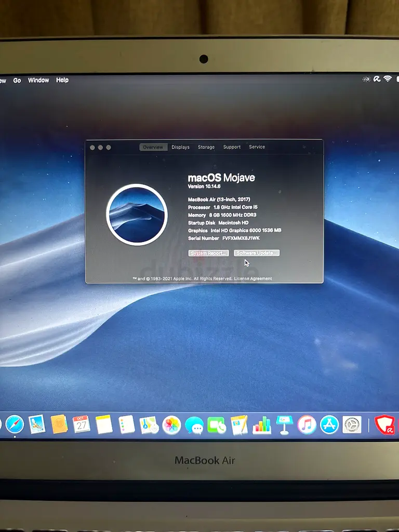Viewport: 399px width, 532px height.
Task: Switch to the Service tab
Action: pyautogui.click(x=257, y=147)
